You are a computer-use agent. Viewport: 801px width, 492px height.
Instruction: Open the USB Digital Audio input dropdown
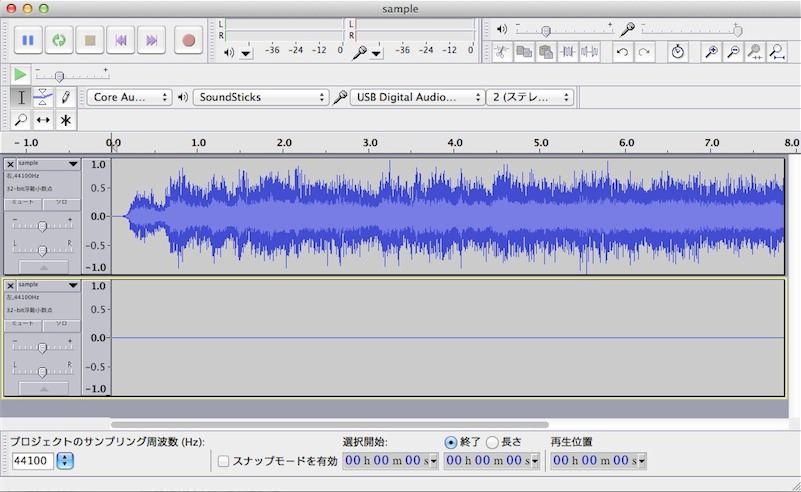point(417,97)
